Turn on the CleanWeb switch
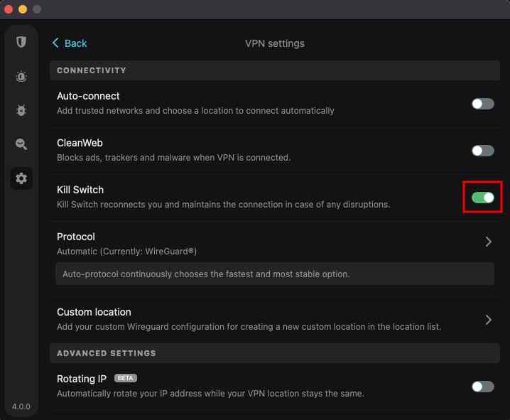510x420 pixels. pyautogui.click(x=482, y=151)
